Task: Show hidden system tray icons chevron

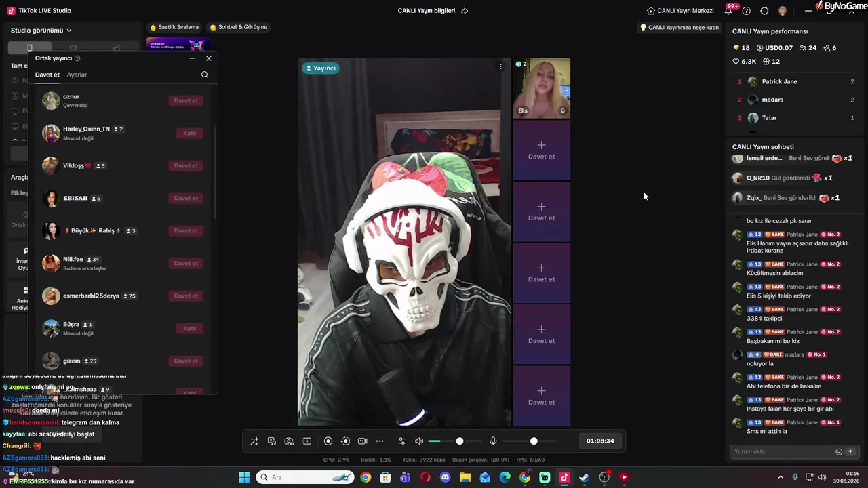Action: [781, 477]
